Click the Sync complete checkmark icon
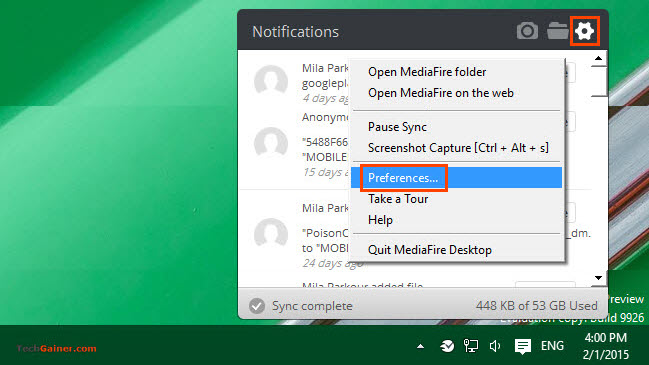Screen dimensions: 649x365 tap(257, 306)
